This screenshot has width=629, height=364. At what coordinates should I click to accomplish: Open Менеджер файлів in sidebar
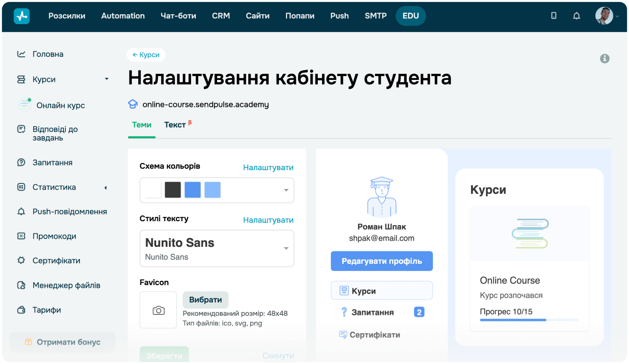66,285
